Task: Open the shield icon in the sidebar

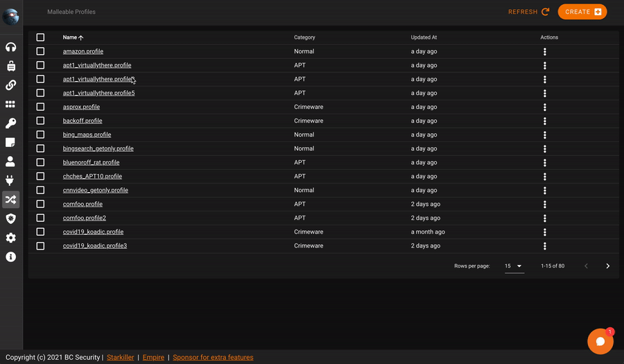Action: (x=10, y=218)
